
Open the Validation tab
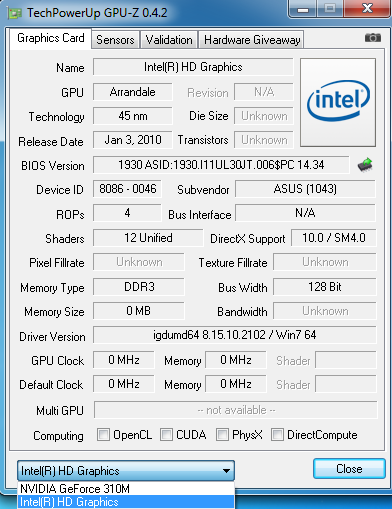pos(169,40)
